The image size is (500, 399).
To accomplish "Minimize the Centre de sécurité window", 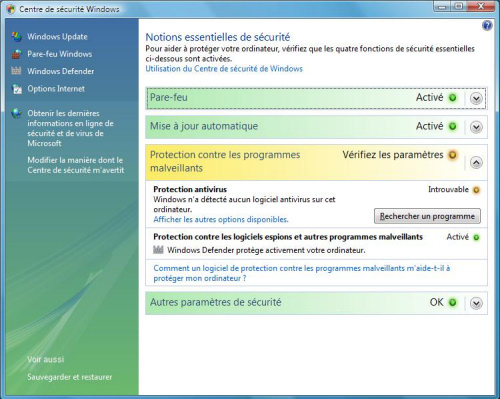I will (442, 7).
